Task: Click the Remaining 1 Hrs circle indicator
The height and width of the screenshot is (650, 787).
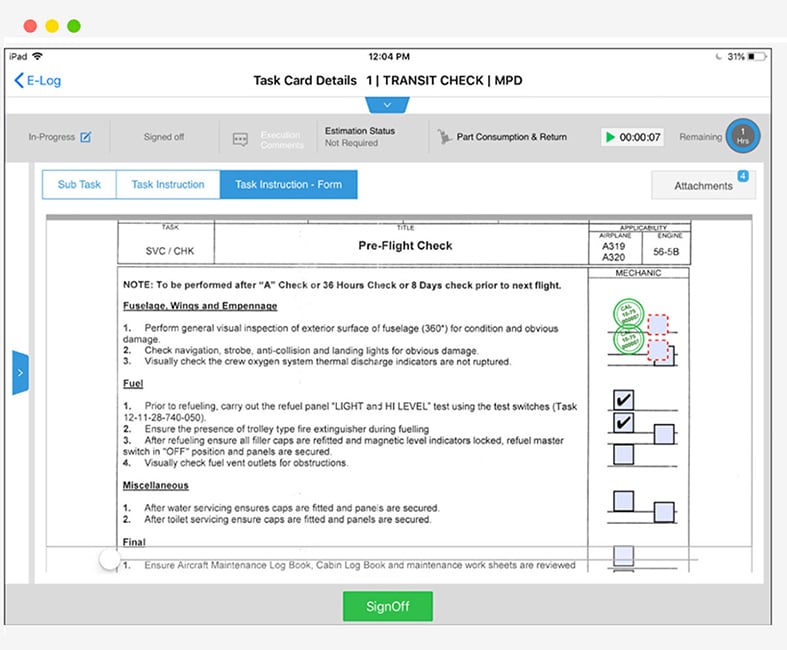Action: [743, 136]
